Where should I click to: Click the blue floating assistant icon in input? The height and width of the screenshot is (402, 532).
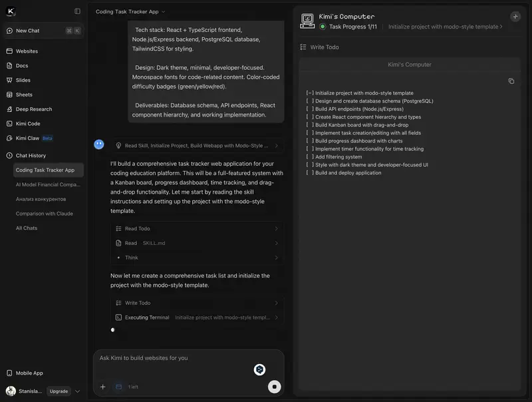(x=259, y=369)
